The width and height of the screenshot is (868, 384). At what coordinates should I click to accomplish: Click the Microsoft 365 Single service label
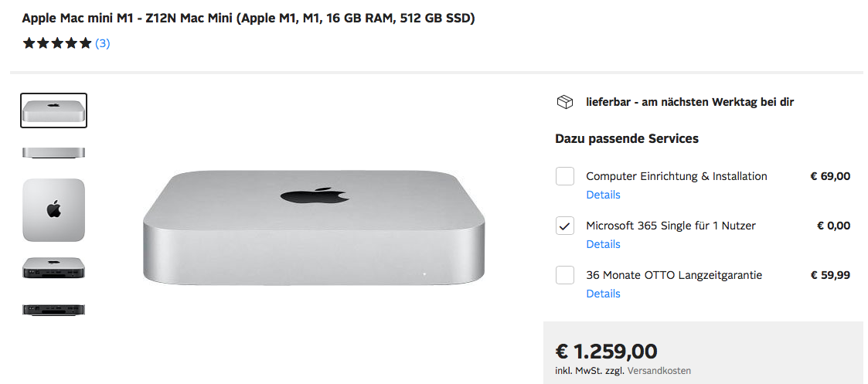670,226
